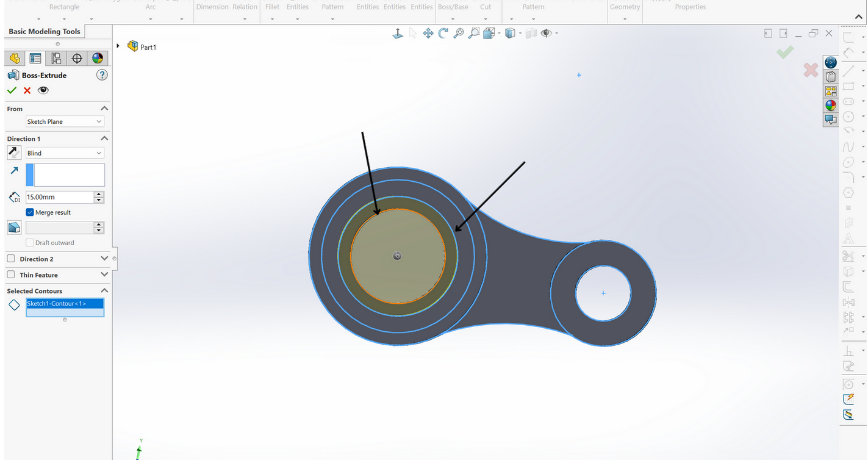Viewport: 868px width, 460px height.
Task: Enable the Direction 2 checkbox
Action: pos(11,259)
